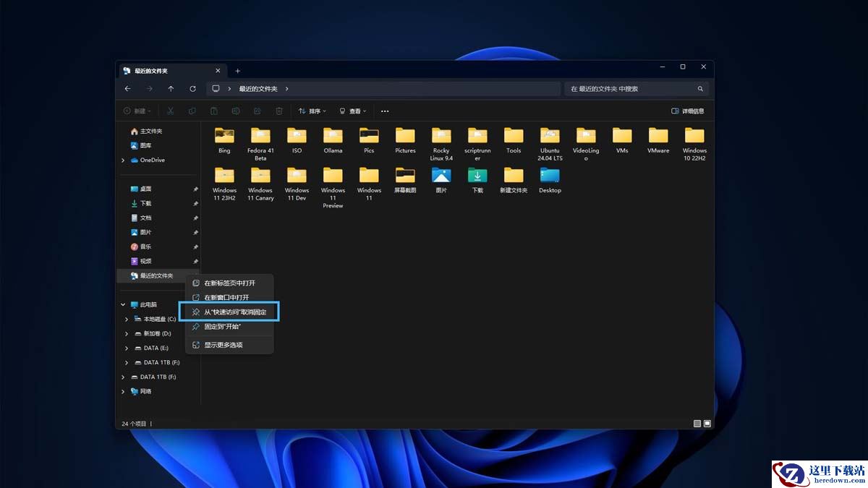The height and width of the screenshot is (488, 868).
Task: Click the Cut scissors icon
Action: click(x=171, y=111)
